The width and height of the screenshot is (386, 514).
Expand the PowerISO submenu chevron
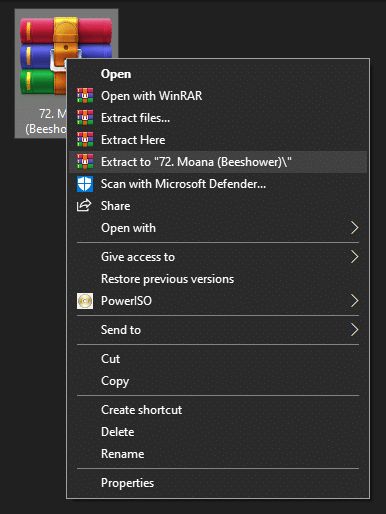(x=354, y=301)
